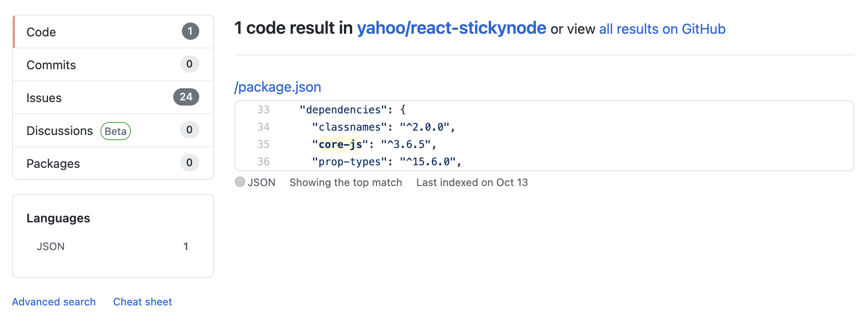
Task: Switch to the Commits search category
Action: (x=51, y=64)
